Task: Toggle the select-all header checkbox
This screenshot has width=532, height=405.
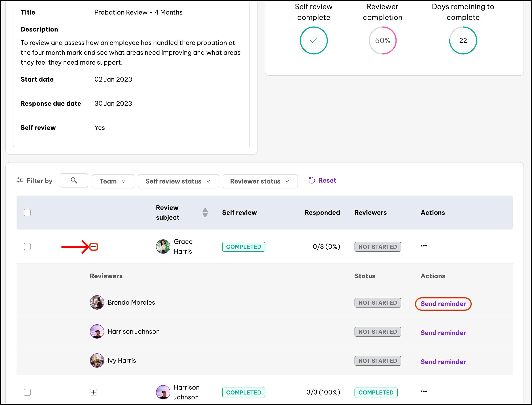Action: tap(27, 213)
